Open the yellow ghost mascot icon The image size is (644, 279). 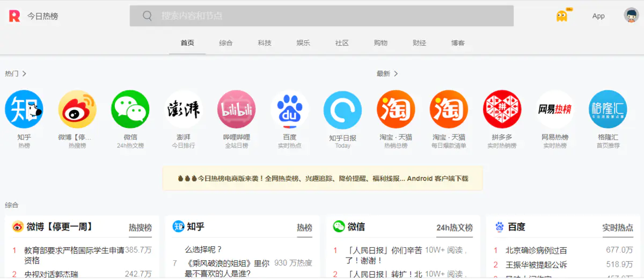point(562,16)
